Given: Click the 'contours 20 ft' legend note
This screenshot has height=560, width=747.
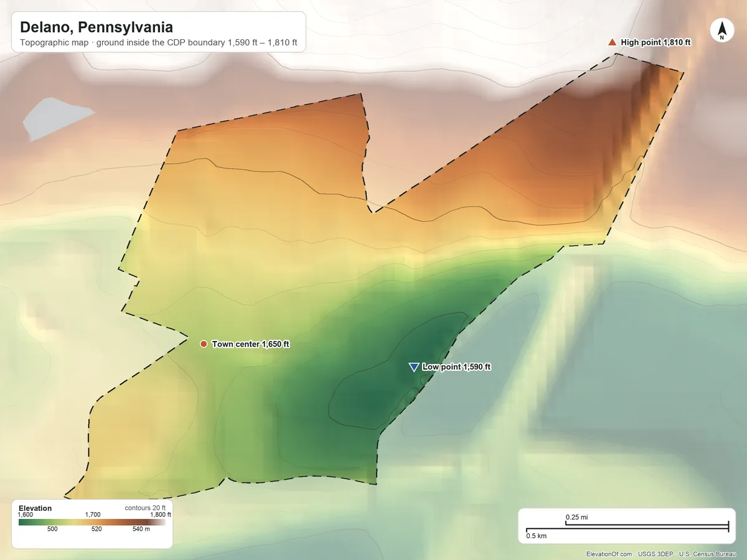Looking at the screenshot, I should tap(145, 508).
